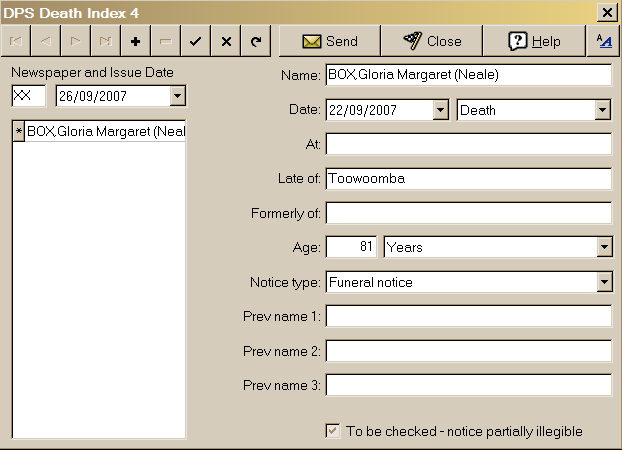Click the cancel edit X icon

point(226,41)
